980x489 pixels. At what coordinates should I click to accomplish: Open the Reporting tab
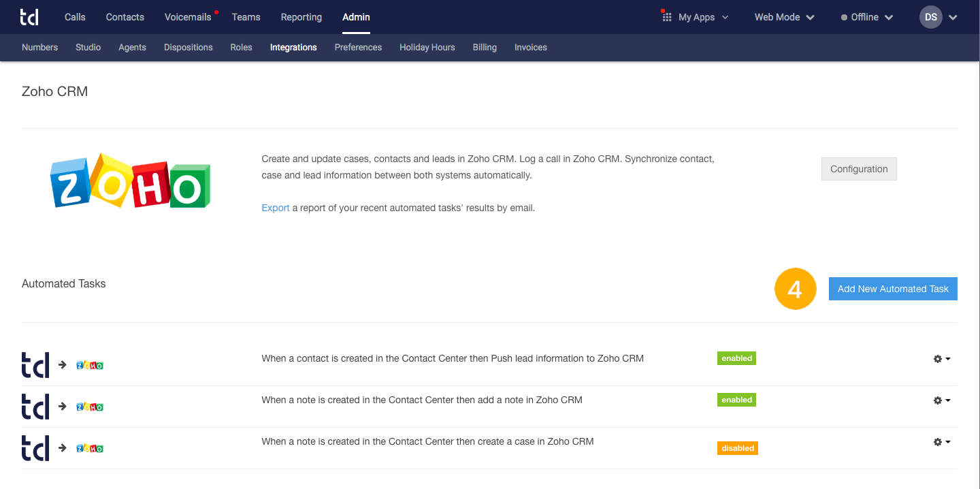300,17
